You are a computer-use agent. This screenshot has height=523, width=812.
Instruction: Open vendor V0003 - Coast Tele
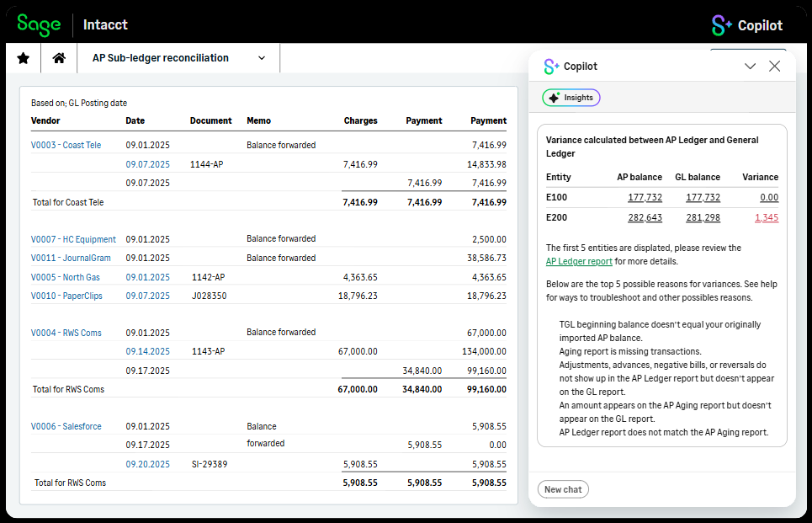tap(66, 145)
